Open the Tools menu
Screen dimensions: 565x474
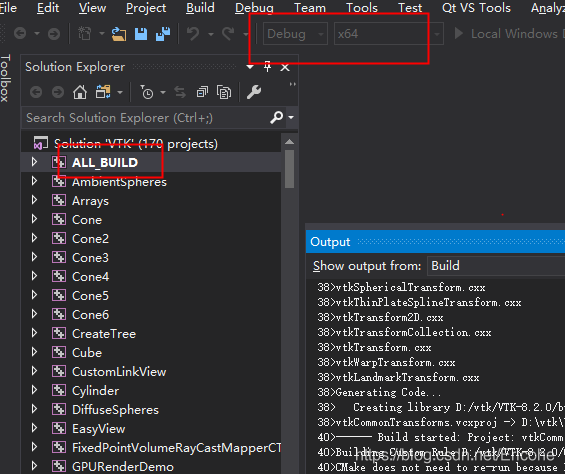pyautogui.click(x=362, y=8)
